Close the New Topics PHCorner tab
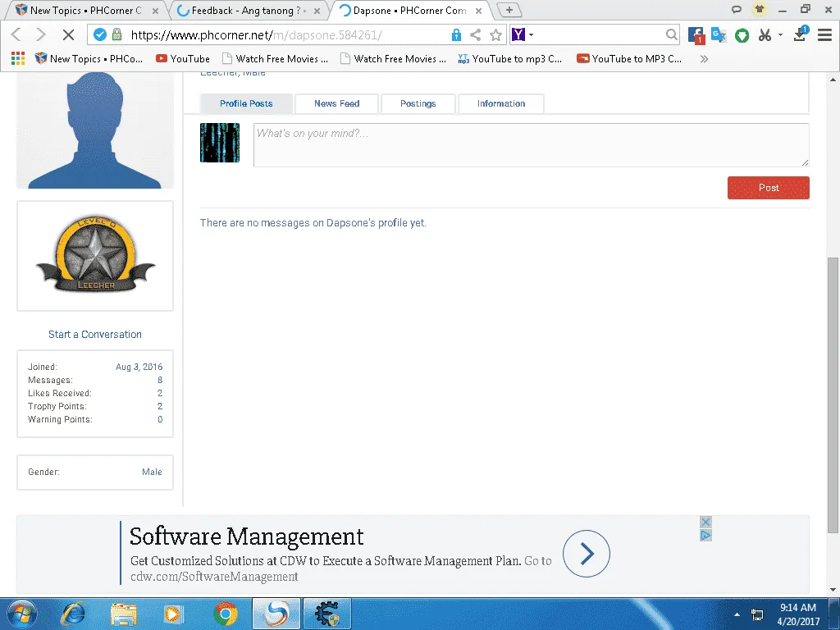840x630 pixels. (155, 11)
